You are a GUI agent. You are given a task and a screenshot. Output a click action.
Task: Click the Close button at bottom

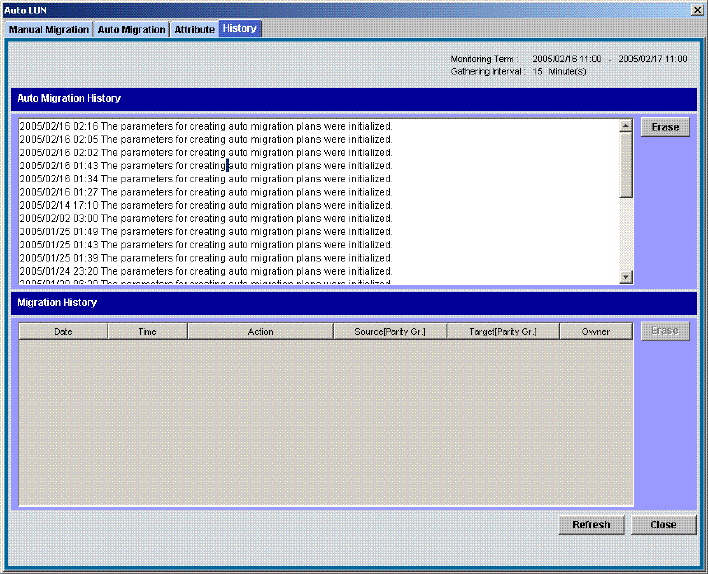(x=662, y=525)
